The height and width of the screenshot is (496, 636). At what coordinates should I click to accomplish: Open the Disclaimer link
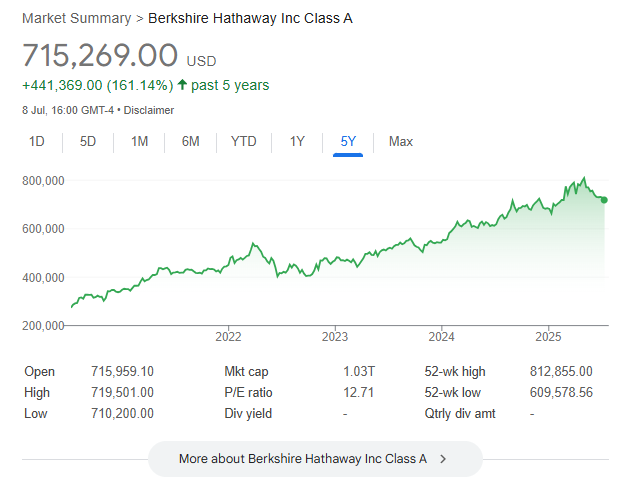tap(148, 110)
